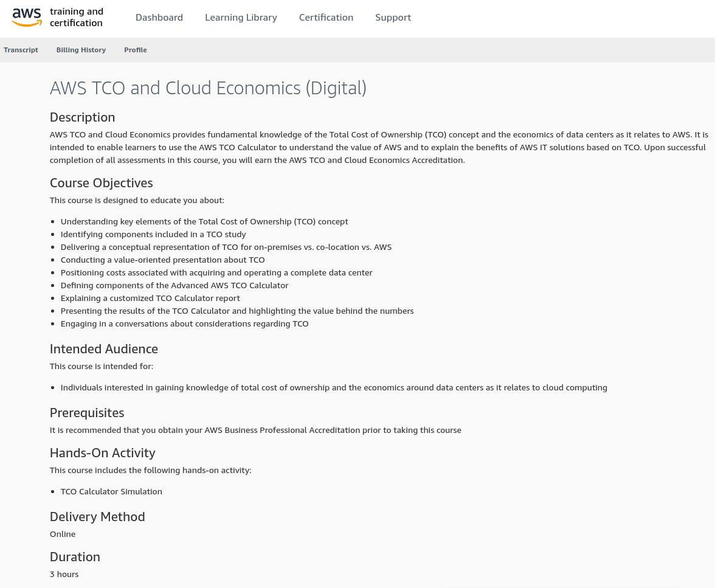Go to the Certification menu item
This screenshot has width=715, height=588.
click(326, 18)
